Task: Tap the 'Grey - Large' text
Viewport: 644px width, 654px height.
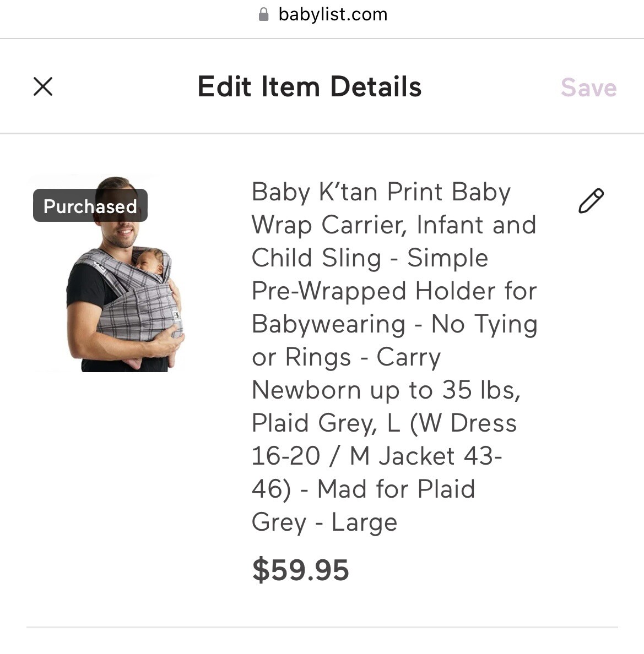Action: coord(324,522)
